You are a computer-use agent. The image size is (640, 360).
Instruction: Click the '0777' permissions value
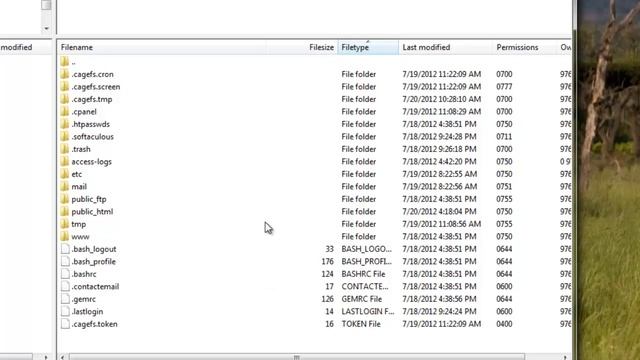(504, 87)
